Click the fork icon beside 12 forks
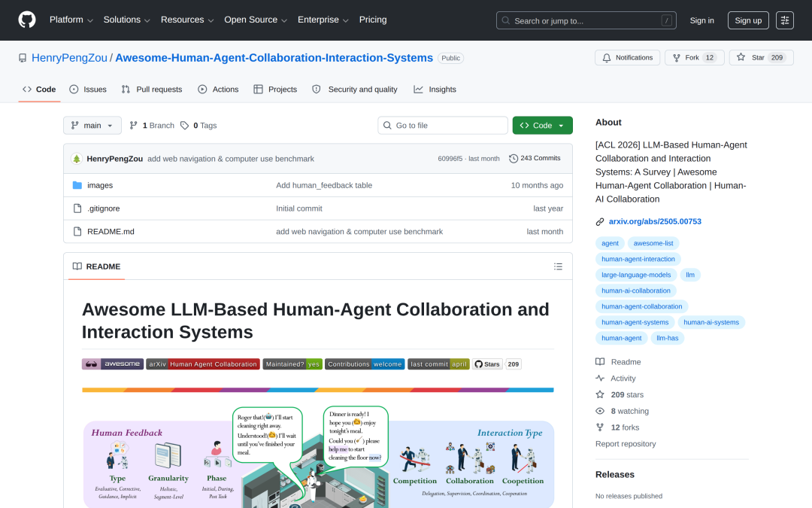The image size is (812, 508). 600,427
